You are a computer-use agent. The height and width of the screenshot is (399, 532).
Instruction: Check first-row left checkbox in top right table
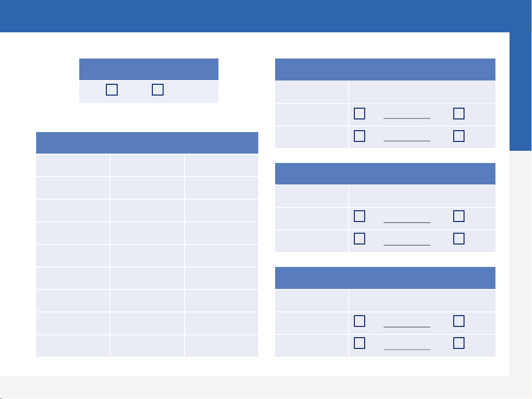[360, 113]
